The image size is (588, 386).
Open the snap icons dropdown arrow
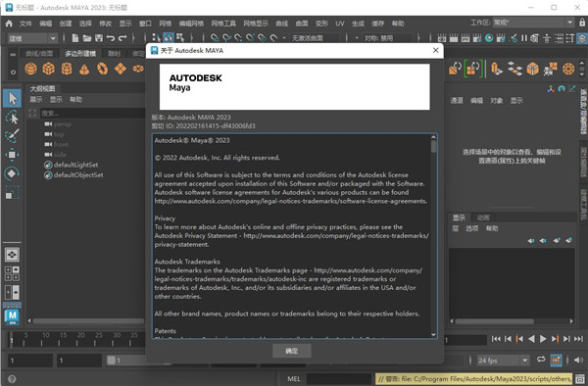click(284, 38)
